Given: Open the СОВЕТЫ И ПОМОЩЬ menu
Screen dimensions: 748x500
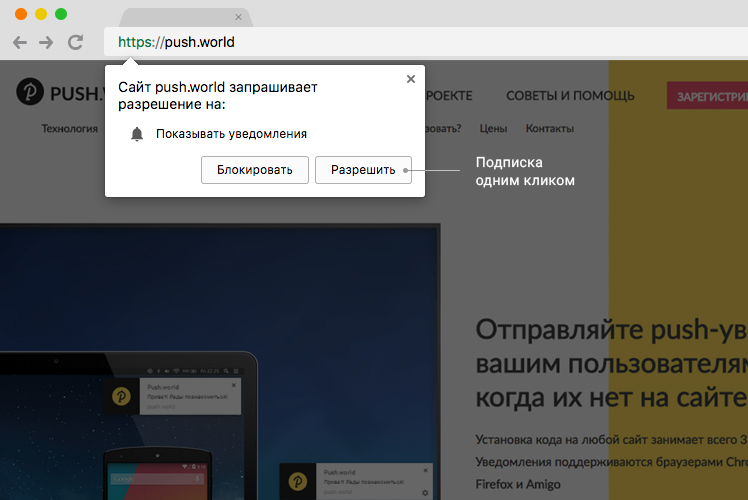Looking at the screenshot, I should coord(570,96).
